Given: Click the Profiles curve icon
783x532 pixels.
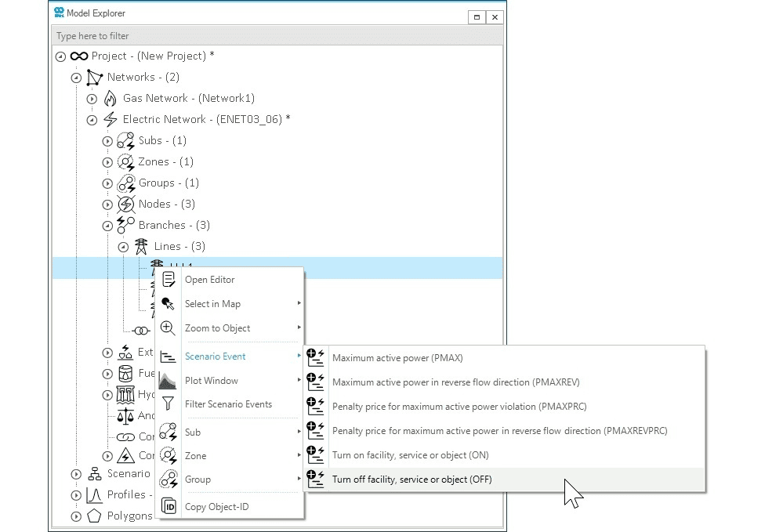Looking at the screenshot, I should point(94,494).
